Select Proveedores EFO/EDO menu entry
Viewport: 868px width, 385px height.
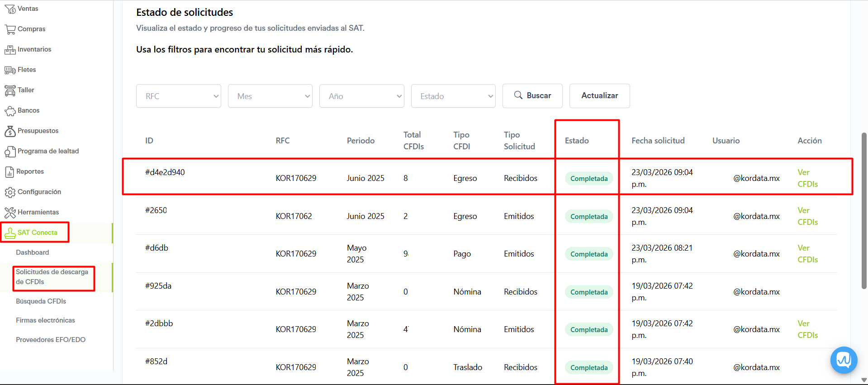[51, 340]
